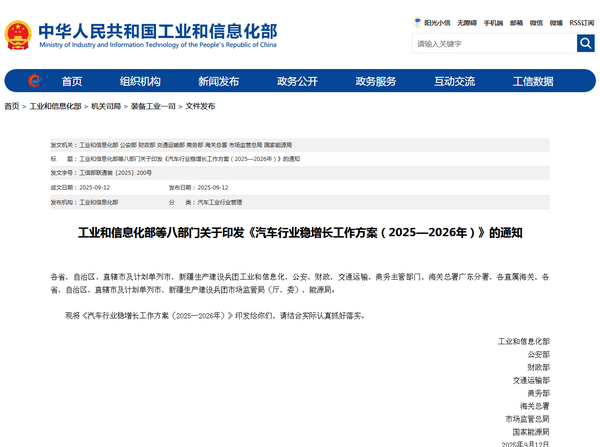Click 首页 in the breadcrumb trail
Image resolution: width=600 pixels, height=447 pixels.
(11, 106)
